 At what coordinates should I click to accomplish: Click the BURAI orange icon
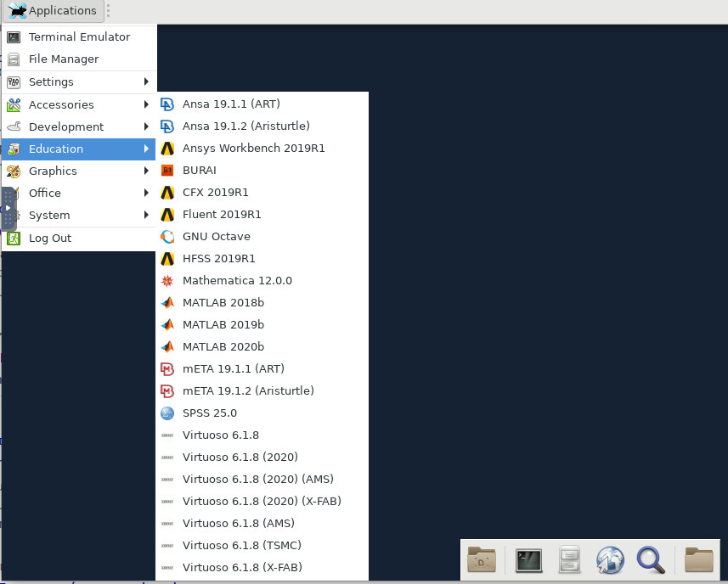(167, 171)
